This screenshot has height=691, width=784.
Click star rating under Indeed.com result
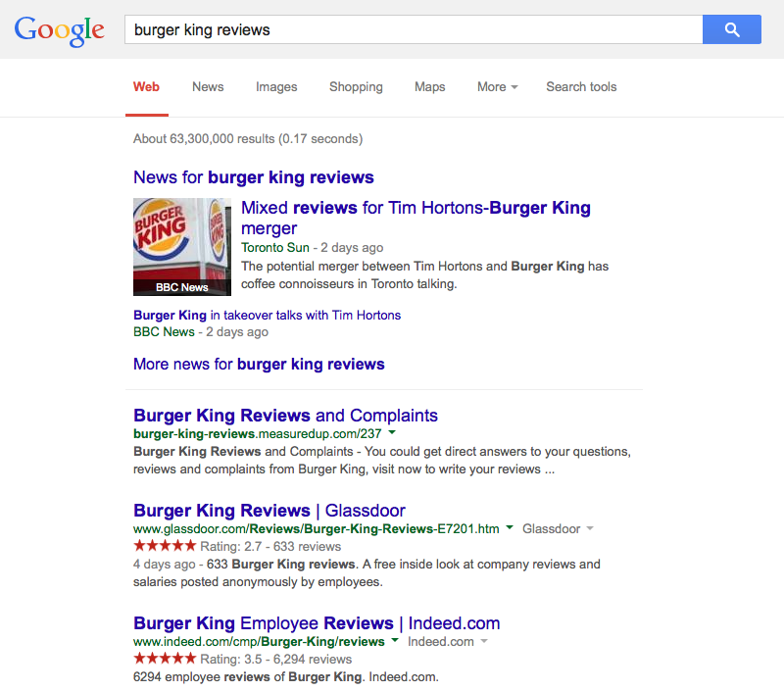pos(165,658)
